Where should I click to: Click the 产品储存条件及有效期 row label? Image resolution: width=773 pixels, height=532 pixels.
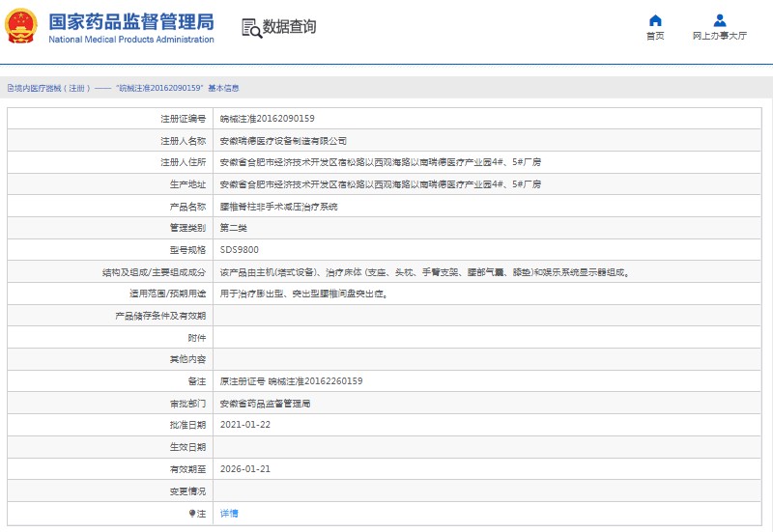tap(160, 316)
